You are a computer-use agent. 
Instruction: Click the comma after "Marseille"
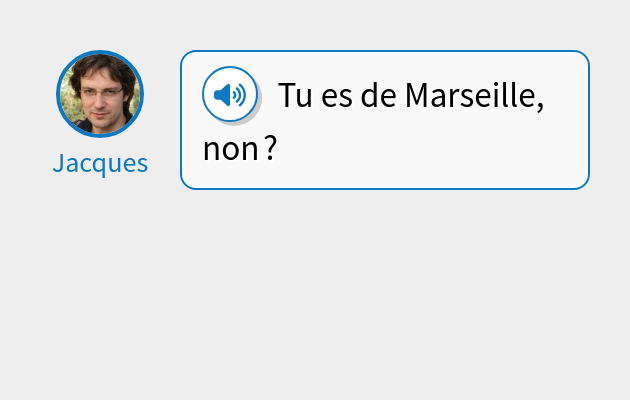[540, 104]
